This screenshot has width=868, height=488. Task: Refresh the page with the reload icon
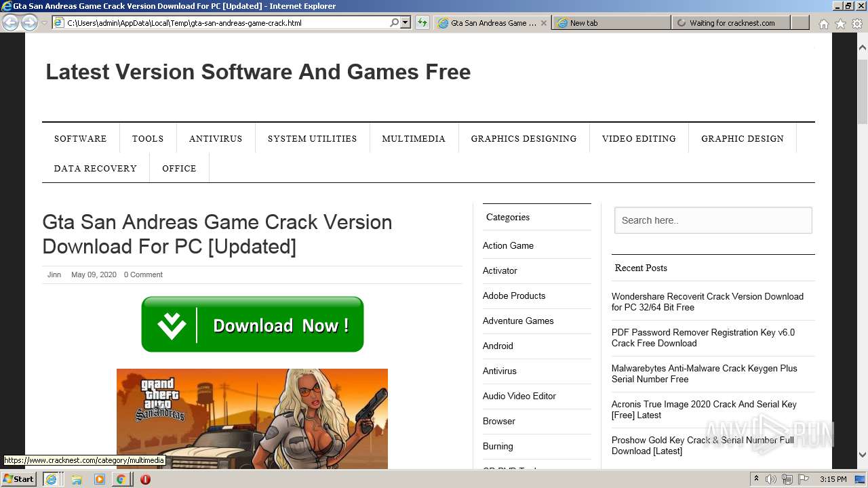point(422,22)
